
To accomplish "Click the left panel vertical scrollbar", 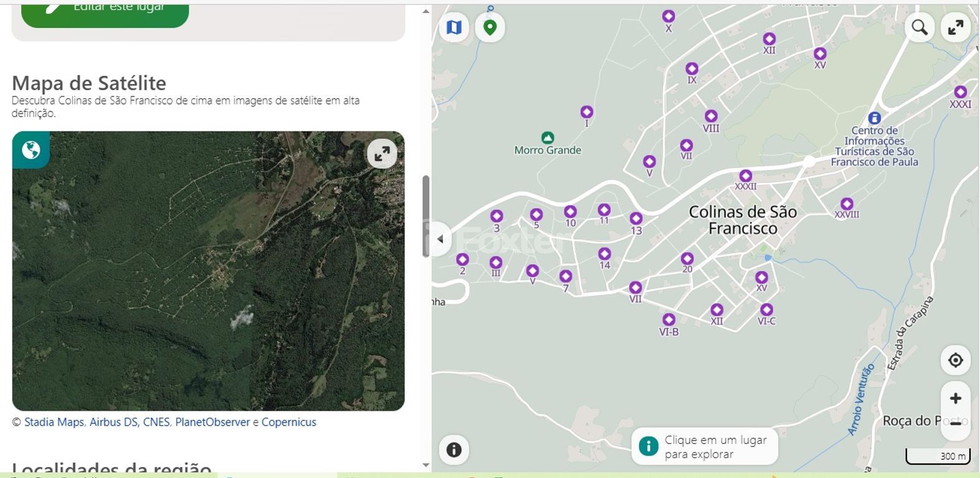I will pyautogui.click(x=426, y=215).
